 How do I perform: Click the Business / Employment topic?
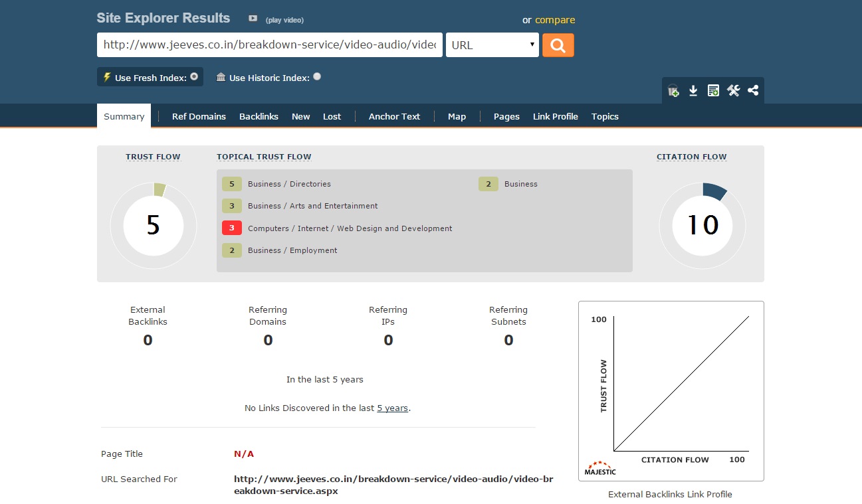click(292, 250)
